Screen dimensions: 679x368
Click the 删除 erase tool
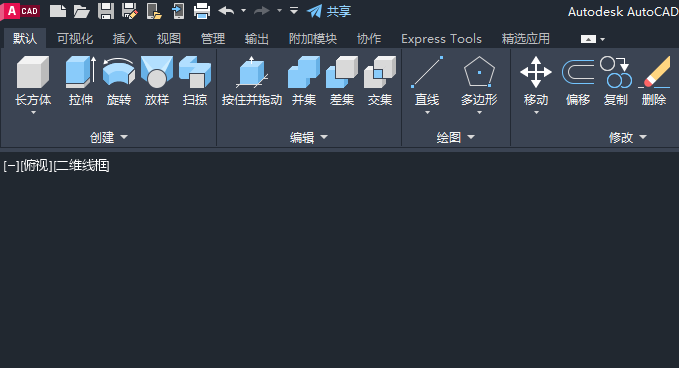654,81
